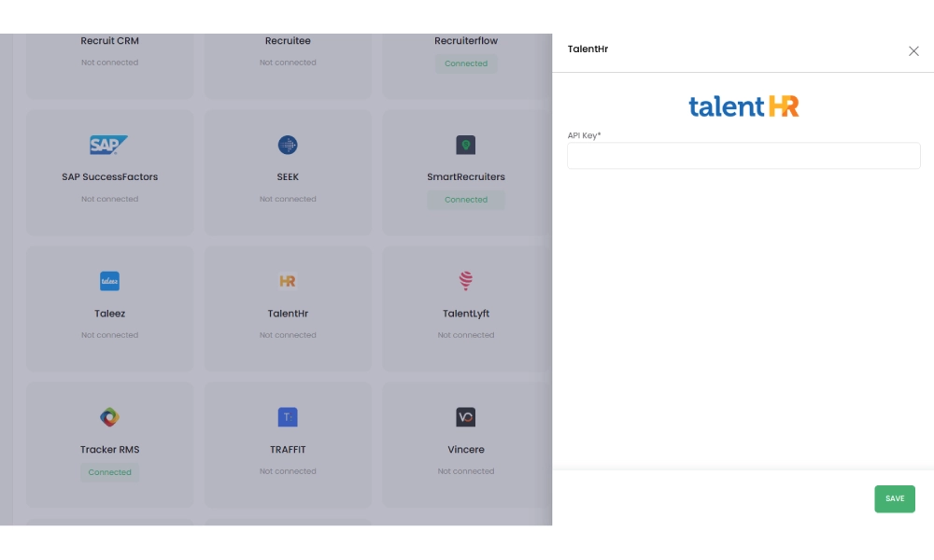Click Not connected status under SEEK
Screen dimensions: 934x560
tap(288, 199)
